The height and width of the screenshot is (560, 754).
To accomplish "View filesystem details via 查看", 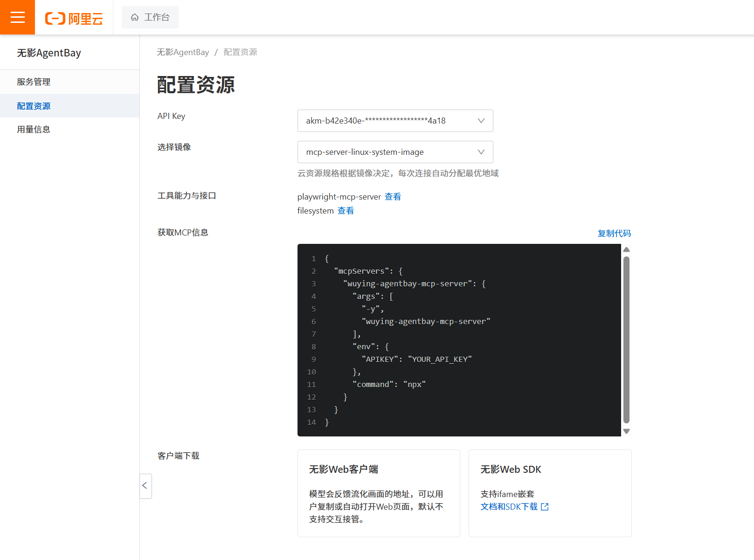I will tap(346, 211).
